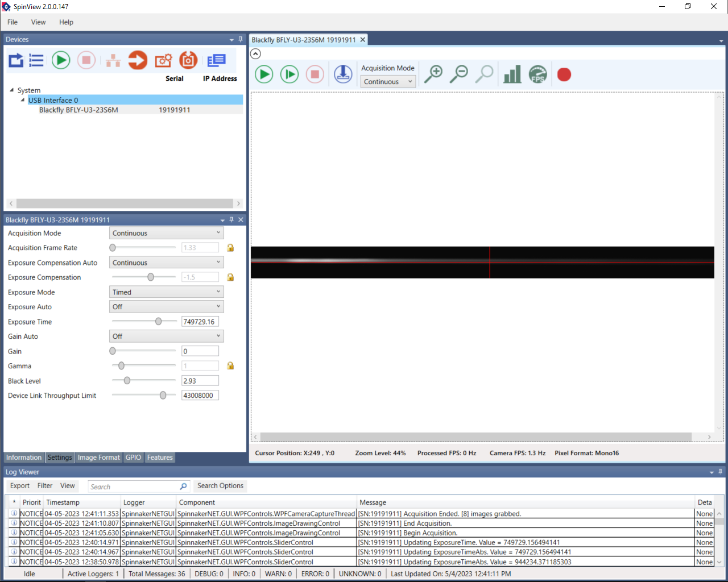Click the Black Level value field
The image size is (728, 582).
pyautogui.click(x=200, y=381)
